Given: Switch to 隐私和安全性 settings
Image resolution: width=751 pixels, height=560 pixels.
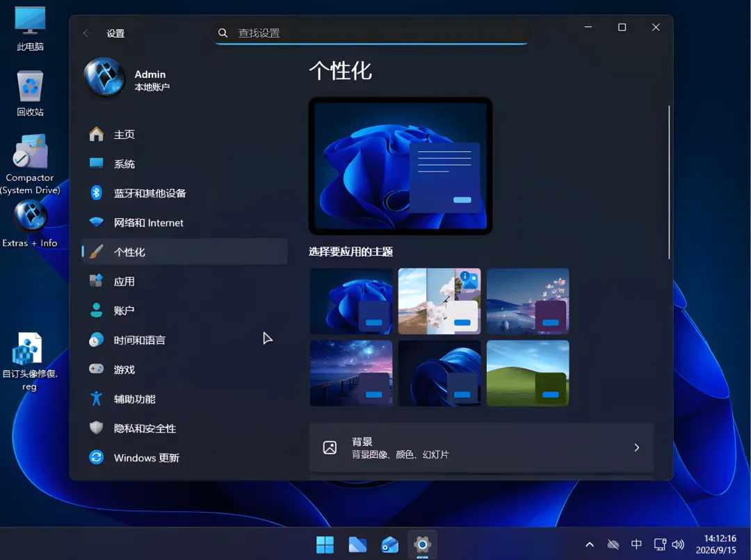Looking at the screenshot, I should [185, 429].
